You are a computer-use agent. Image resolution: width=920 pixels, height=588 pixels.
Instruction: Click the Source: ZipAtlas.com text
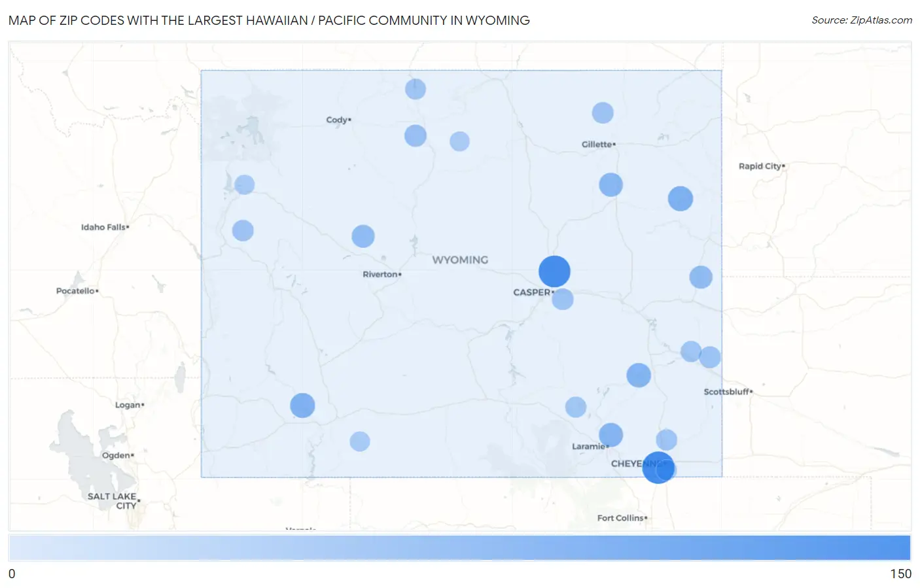click(x=862, y=20)
